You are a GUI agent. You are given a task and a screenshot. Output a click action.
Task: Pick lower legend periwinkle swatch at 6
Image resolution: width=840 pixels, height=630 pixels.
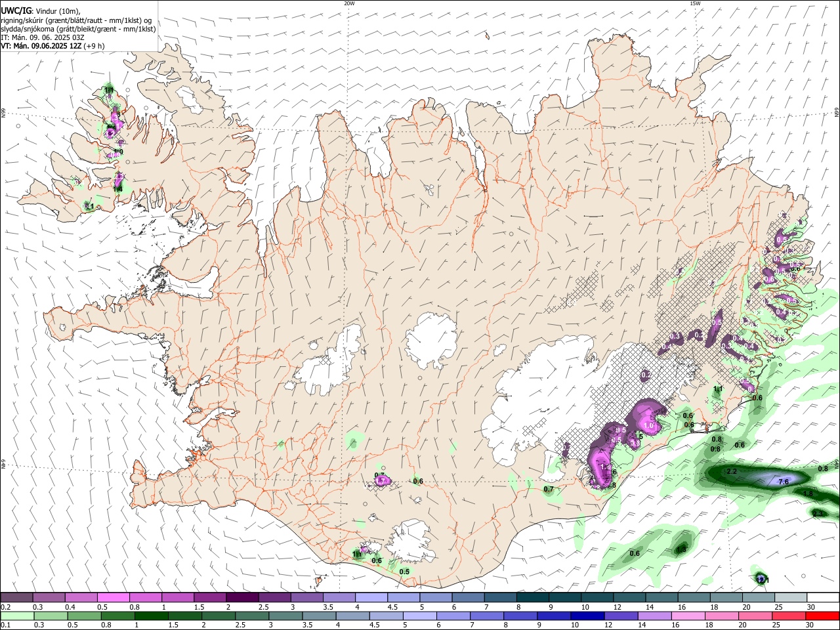point(453,616)
